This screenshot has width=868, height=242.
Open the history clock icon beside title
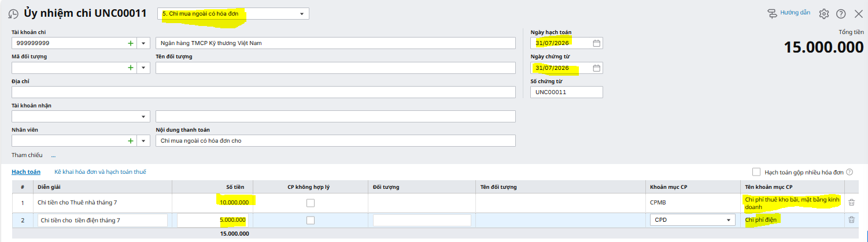click(13, 13)
